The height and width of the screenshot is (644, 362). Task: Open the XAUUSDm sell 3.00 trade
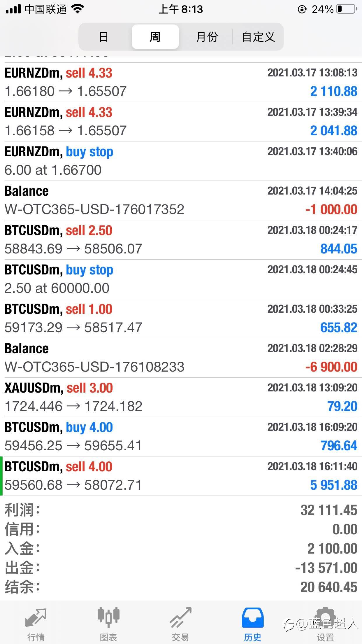(x=181, y=397)
